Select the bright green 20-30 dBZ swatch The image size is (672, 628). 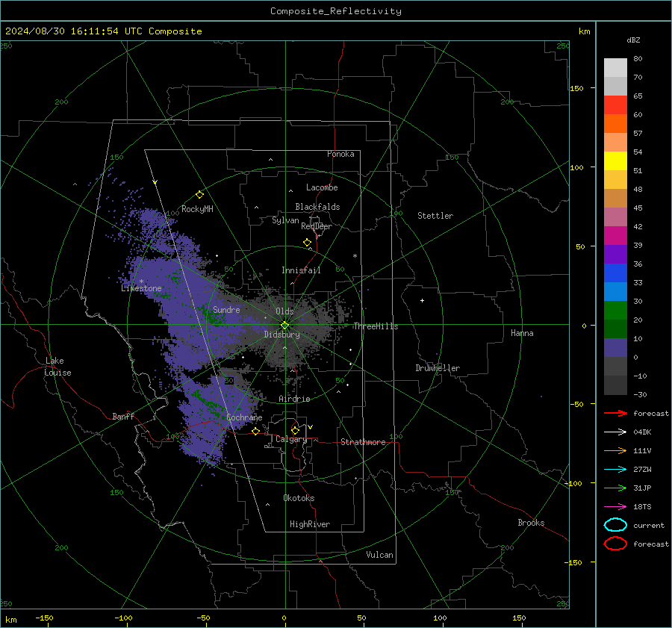click(615, 311)
